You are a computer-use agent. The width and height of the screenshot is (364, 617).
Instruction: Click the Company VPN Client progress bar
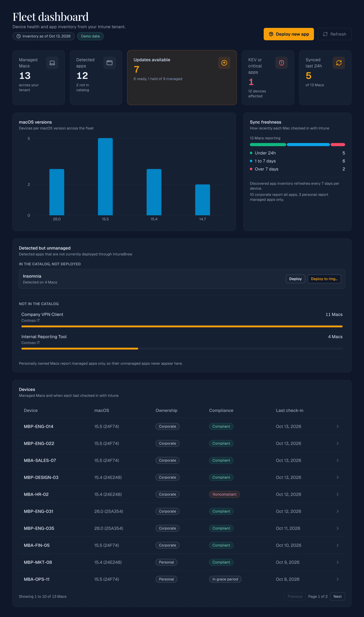[x=182, y=326]
